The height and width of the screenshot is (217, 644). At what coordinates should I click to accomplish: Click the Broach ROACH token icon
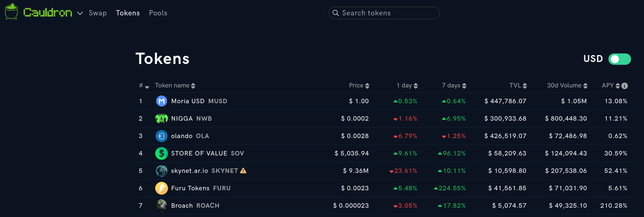[x=162, y=206]
